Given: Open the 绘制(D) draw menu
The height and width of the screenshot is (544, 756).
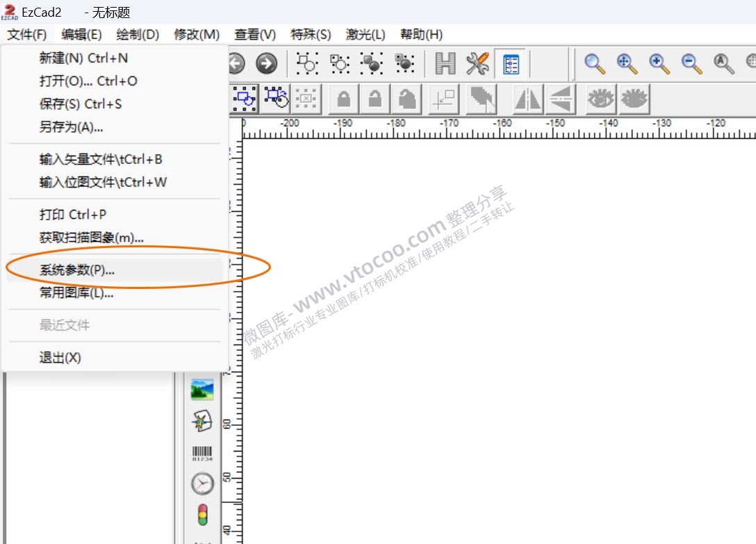Looking at the screenshot, I should (138, 34).
